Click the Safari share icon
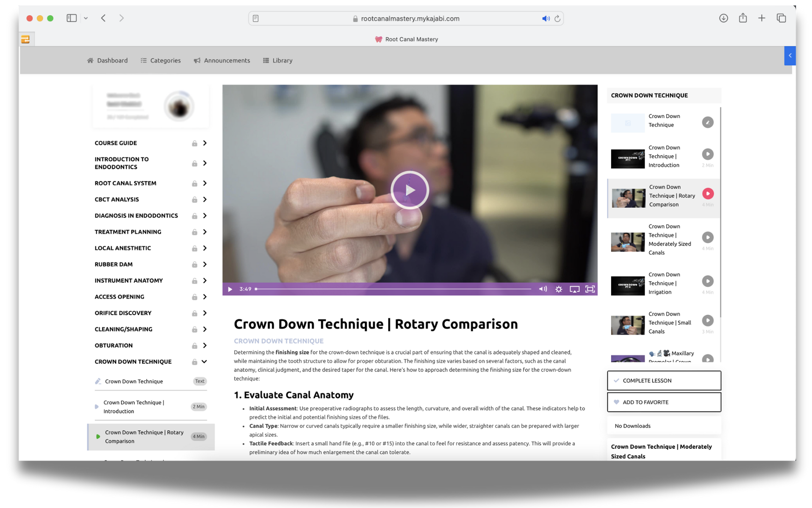Screen dimensions: 812x508 [x=743, y=18]
